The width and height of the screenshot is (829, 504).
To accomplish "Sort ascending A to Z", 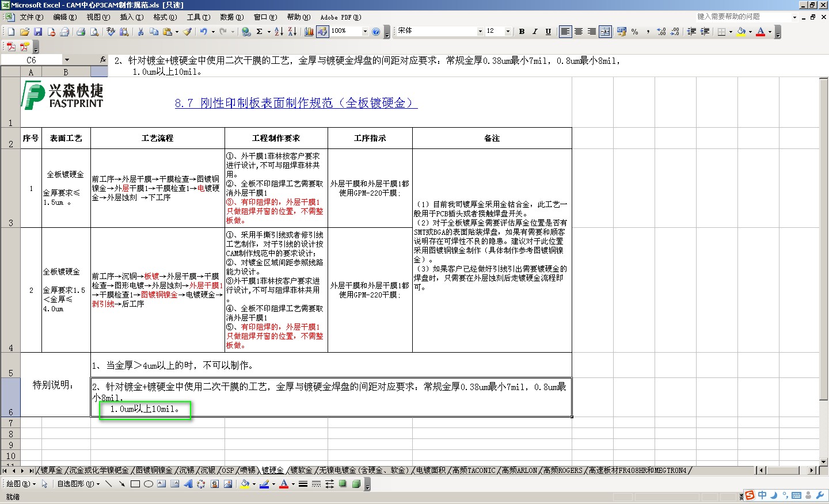I will click(279, 32).
